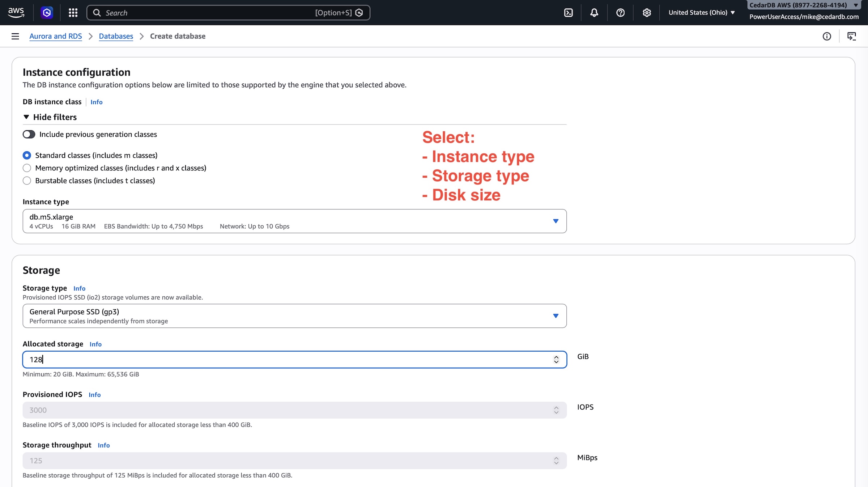Enable Include previous generation classes
The width and height of the screenshot is (868, 487).
pyautogui.click(x=29, y=134)
